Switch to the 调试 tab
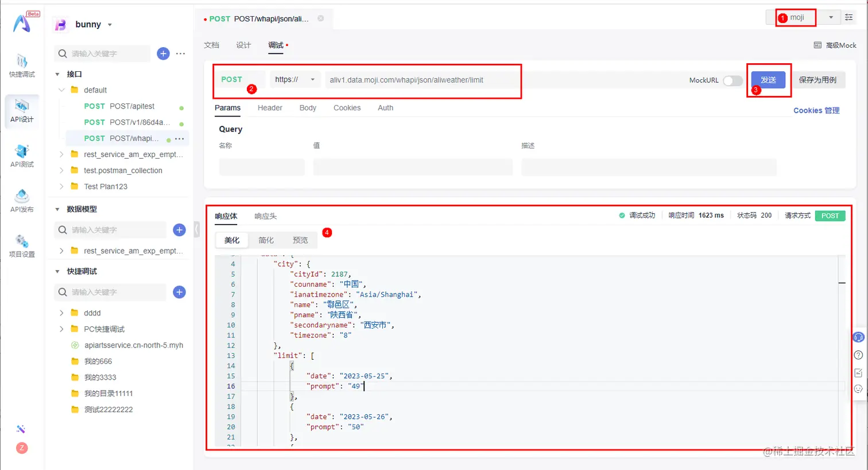The image size is (868, 470). (276, 45)
